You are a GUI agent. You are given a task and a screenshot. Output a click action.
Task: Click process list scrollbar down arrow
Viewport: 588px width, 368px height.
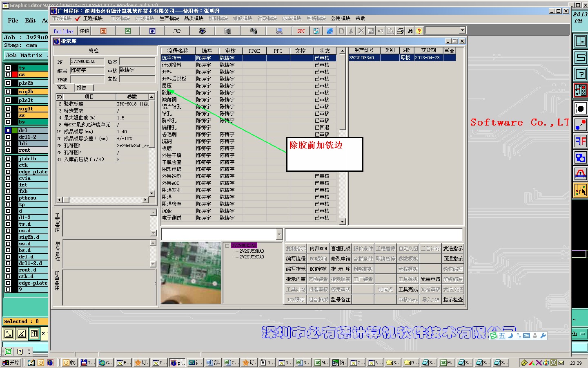click(342, 222)
